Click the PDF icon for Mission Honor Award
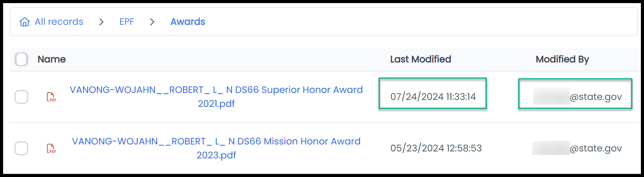 click(x=51, y=148)
